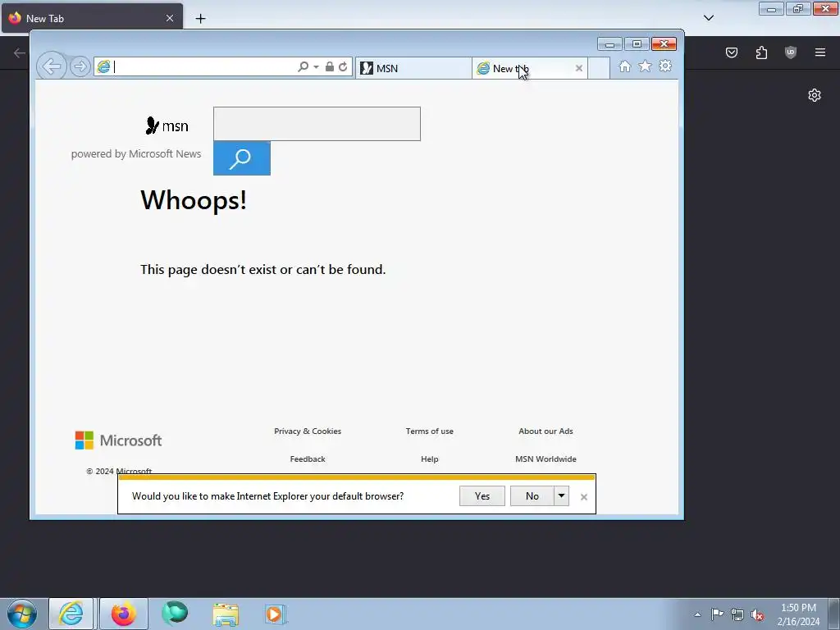Click the blue MSN search button
Image resolution: width=840 pixels, height=630 pixels.
point(242,158)
